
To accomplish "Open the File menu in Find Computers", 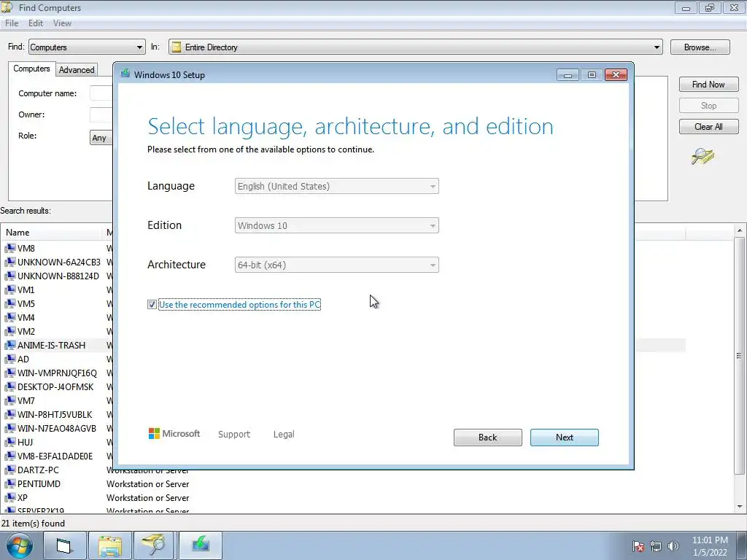I will (12, 23).
